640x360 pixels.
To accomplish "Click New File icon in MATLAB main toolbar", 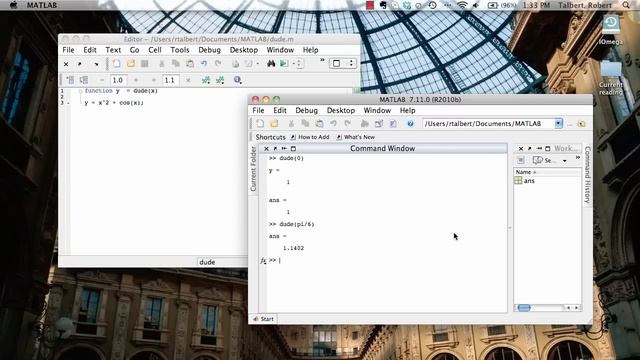I will pos(260,124).
